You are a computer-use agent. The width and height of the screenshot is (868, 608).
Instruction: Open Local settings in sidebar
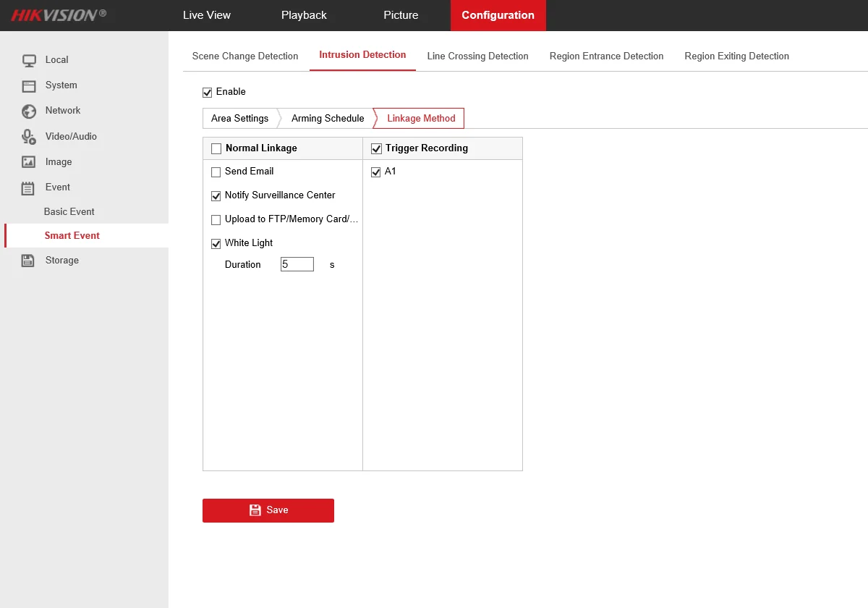tap(57, 60)
